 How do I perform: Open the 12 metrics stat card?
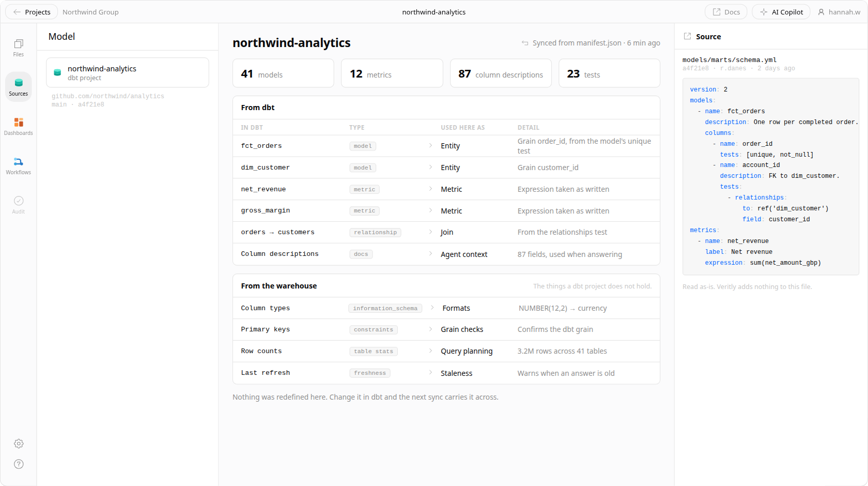[392, 73]
